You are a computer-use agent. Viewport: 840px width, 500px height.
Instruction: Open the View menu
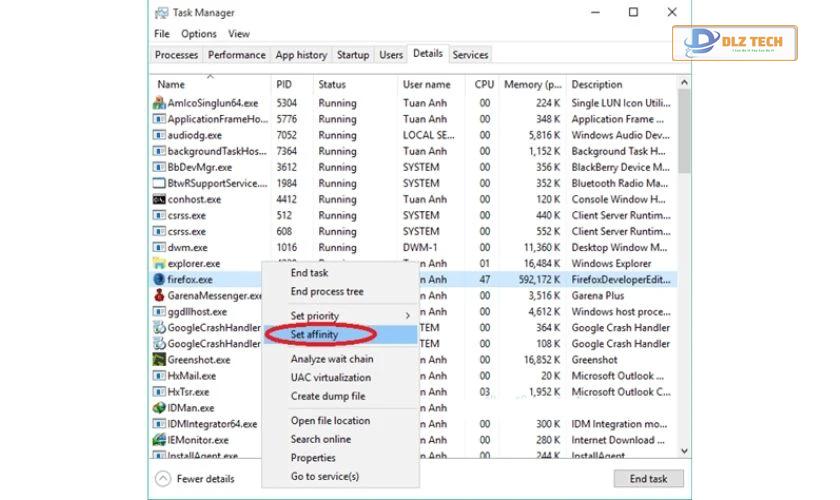[x=239, y=34]
